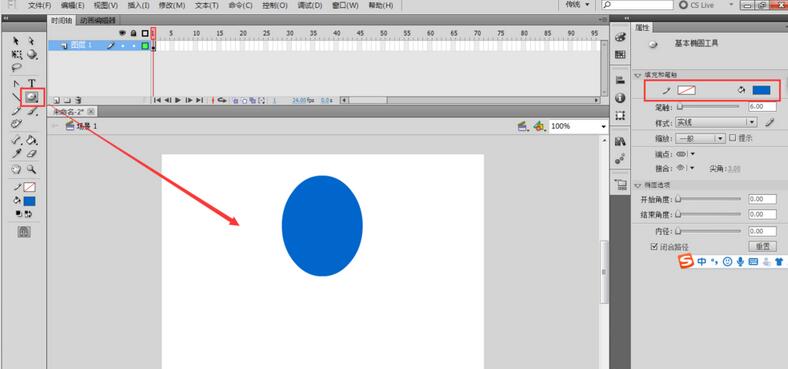This screenshot has height=369, width=788.
Task: Open the 样式 dropdown
Action: click(x=716, y=122)
